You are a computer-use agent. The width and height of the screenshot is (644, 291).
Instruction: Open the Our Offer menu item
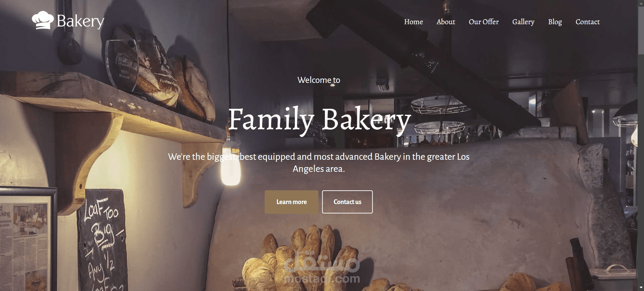pyautogui.click(x=484, y=22)
